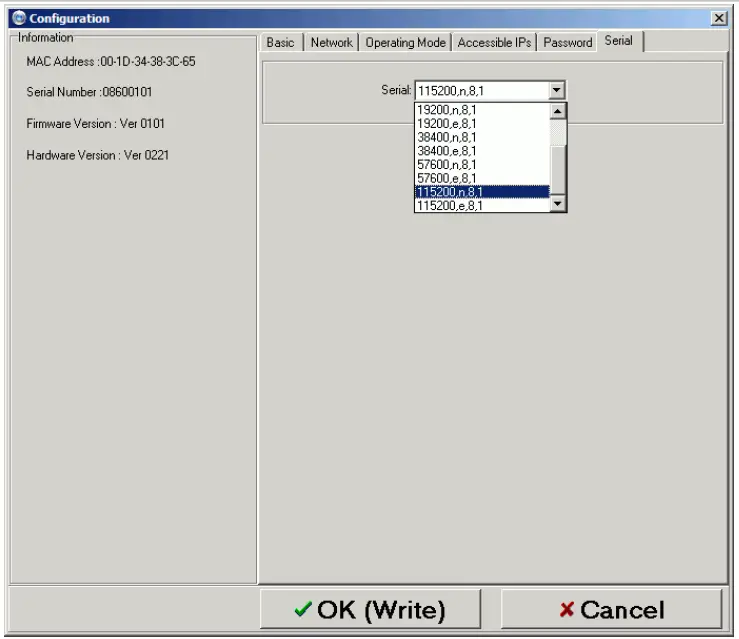
Task: Click the Cancel button
Action: coord(611,609)
